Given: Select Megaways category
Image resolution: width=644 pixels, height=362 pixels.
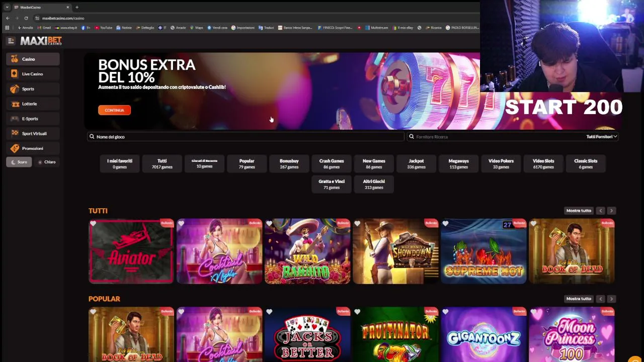Looking at the screenshot, I should (x=458, y=163).
